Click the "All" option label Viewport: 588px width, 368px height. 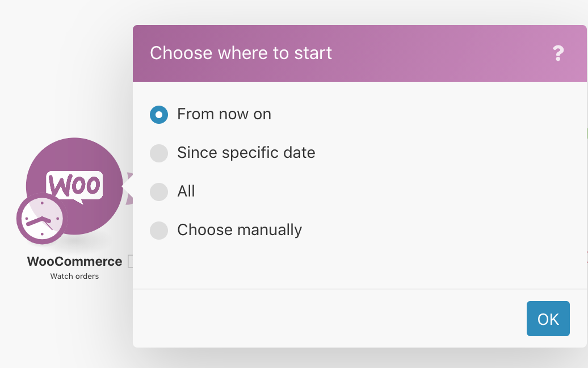tap(186, 191)
